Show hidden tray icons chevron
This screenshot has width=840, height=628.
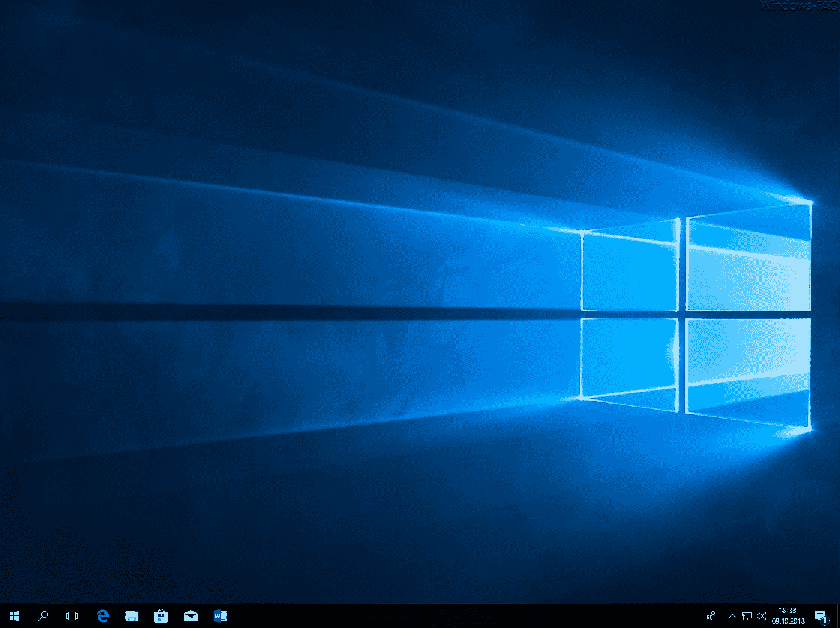click(x=732, y=616)
